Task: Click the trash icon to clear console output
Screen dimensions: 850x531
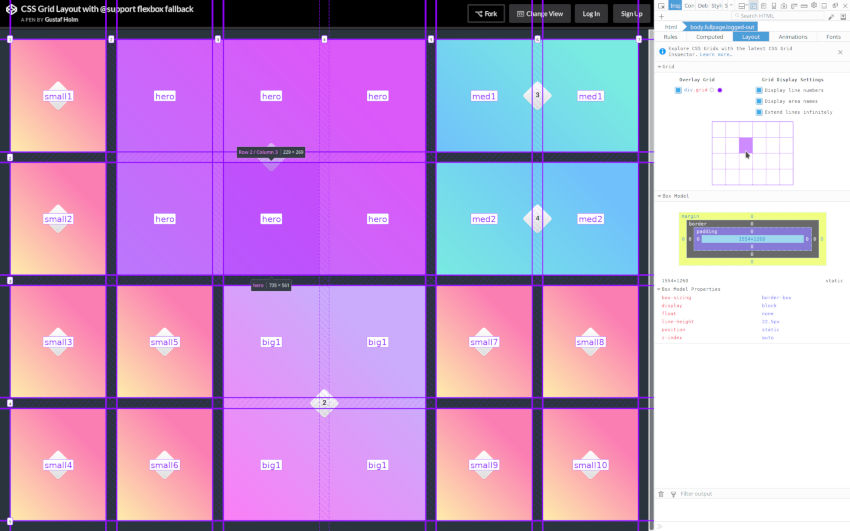Action: (x=661, y=494)
